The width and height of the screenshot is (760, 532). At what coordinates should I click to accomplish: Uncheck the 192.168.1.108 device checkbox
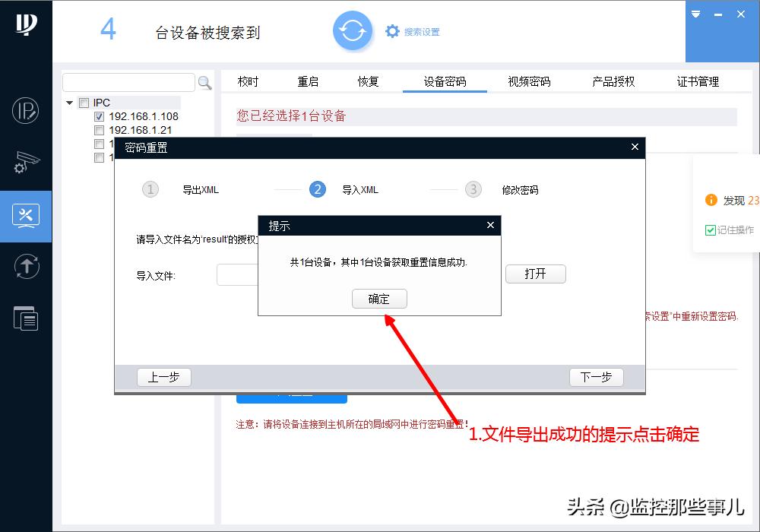(99, 116)
